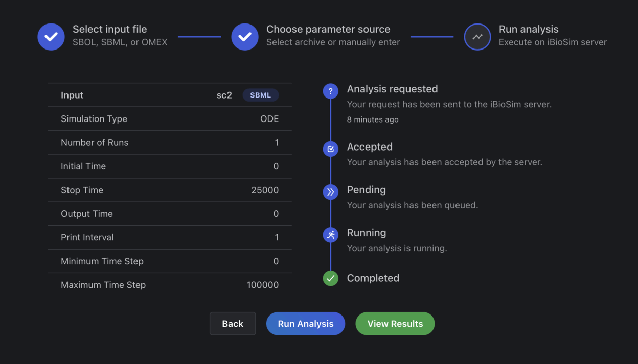This screenshot has height=364, width=638.
Task: Click the SBML file type badge
Action: (261, 95)
